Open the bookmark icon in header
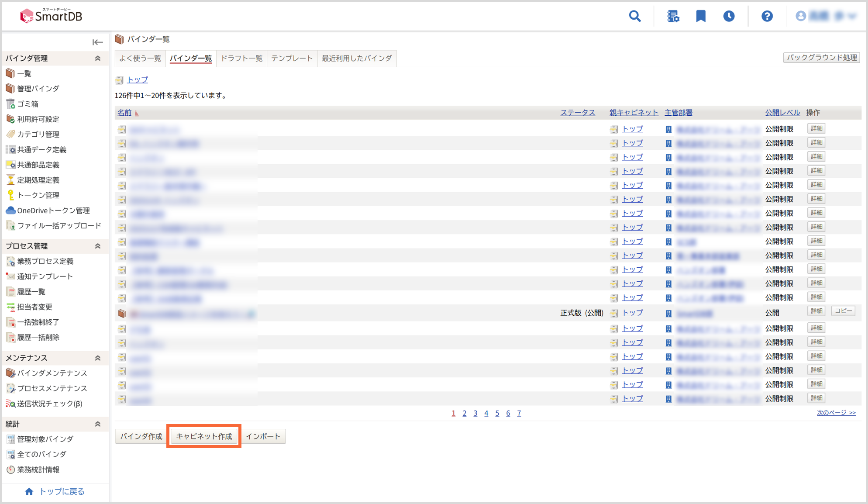The width and height of the screenshot is (868, 504). click(701, 16)
